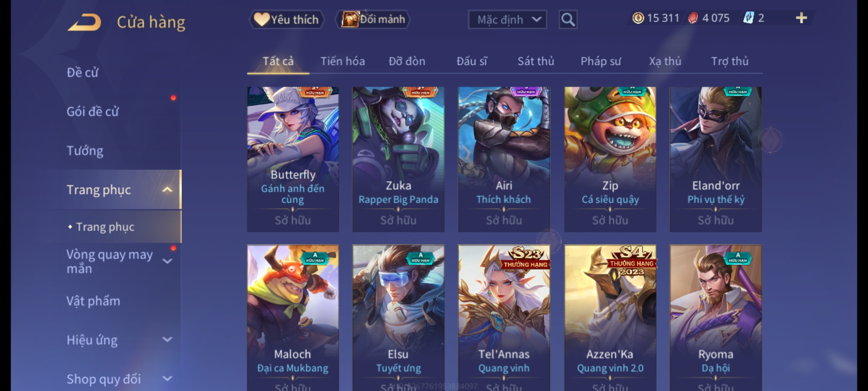Open Yêu thích favorites heart button
868x391 pixels.
click(286, 20)
